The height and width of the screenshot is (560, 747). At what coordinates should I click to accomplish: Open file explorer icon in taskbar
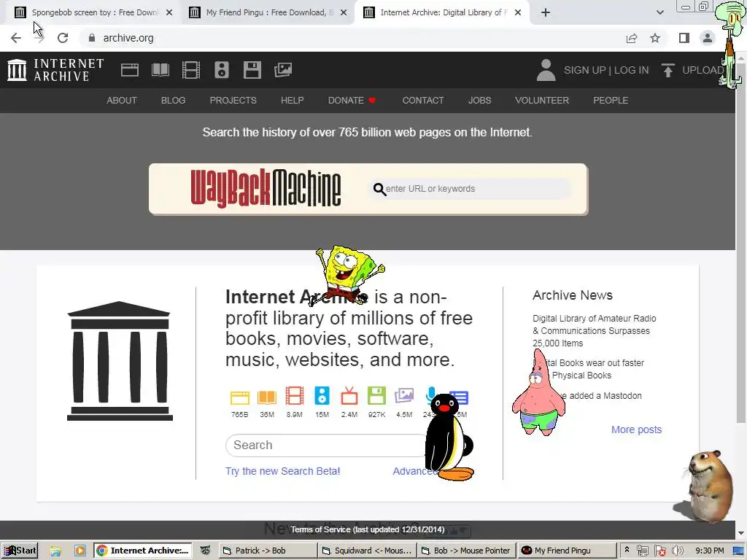click(55, 551)
